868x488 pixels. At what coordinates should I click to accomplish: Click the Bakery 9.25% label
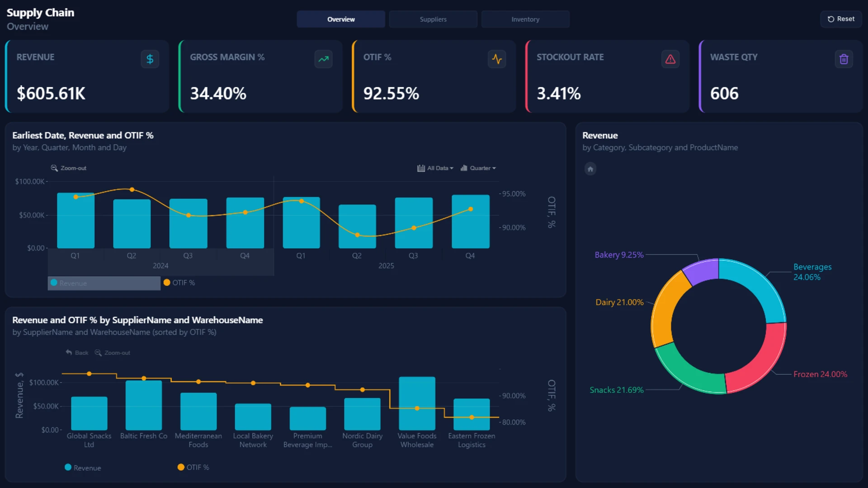pos(619,255)
